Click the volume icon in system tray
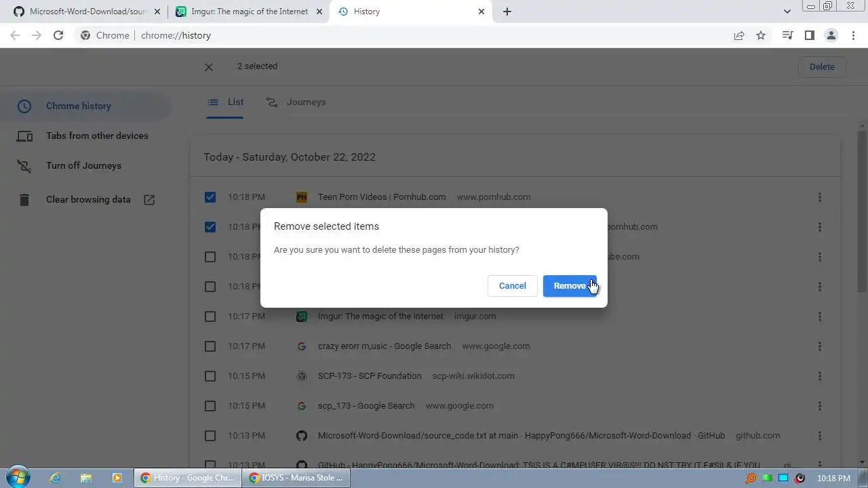868x488 pixels. point(801,478)
